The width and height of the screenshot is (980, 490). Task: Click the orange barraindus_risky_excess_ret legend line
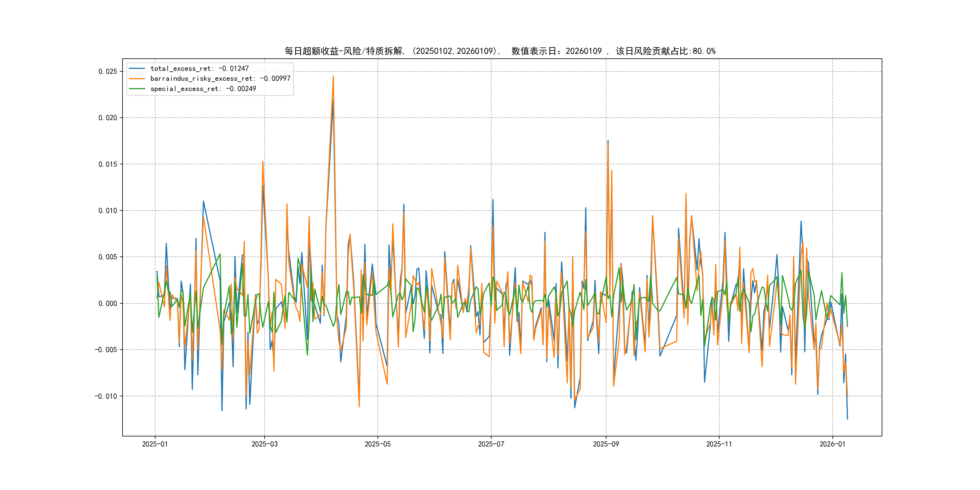click(137, 79)
